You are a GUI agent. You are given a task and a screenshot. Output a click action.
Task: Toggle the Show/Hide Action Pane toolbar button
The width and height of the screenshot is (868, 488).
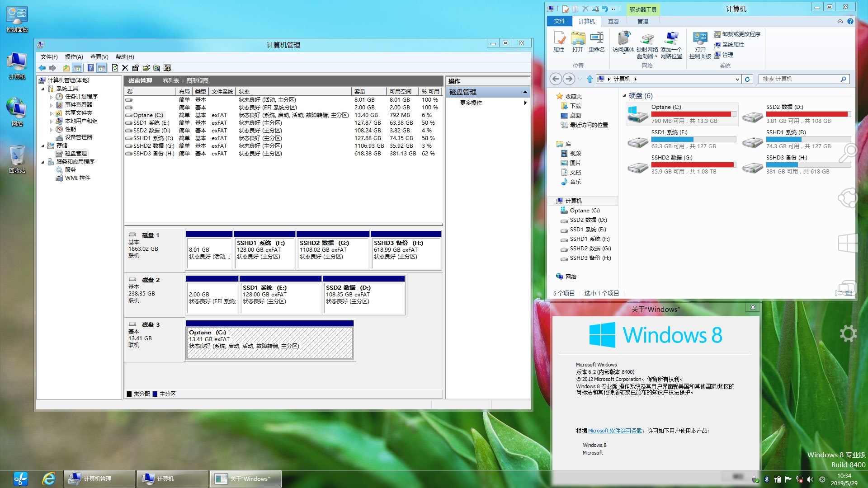click(x=102, y=68)
